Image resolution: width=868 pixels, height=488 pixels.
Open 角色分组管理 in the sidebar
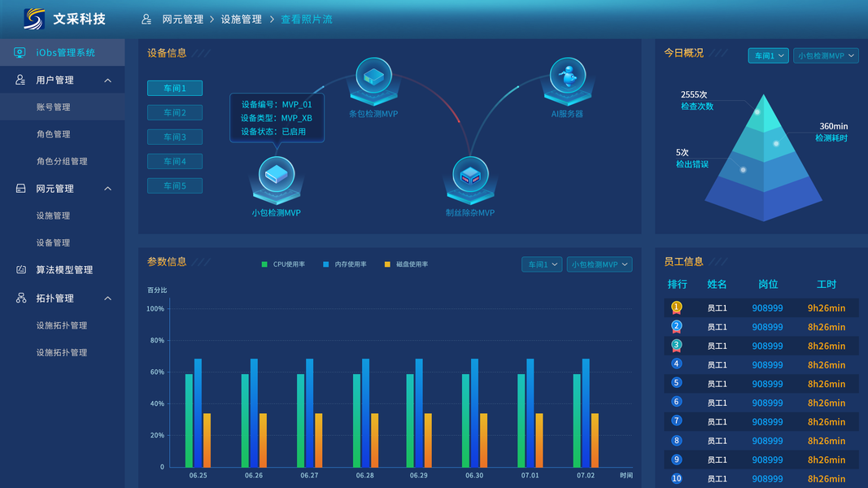pos(62,161)
